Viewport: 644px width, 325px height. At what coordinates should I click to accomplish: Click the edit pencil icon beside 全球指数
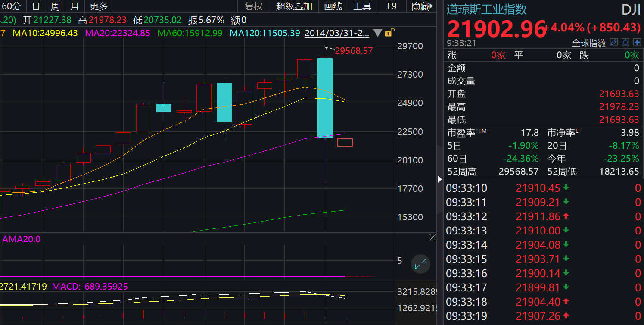point(614,43)
